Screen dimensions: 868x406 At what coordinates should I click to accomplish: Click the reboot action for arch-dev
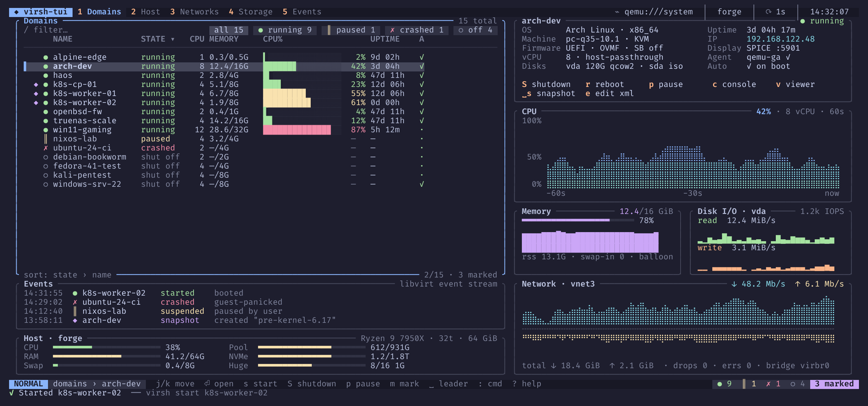[605, 84]
